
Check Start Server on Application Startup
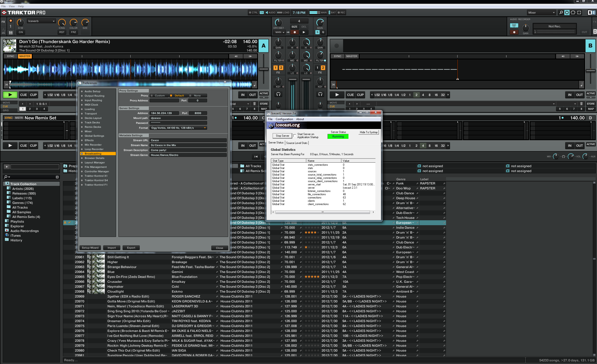pos(295,136)
